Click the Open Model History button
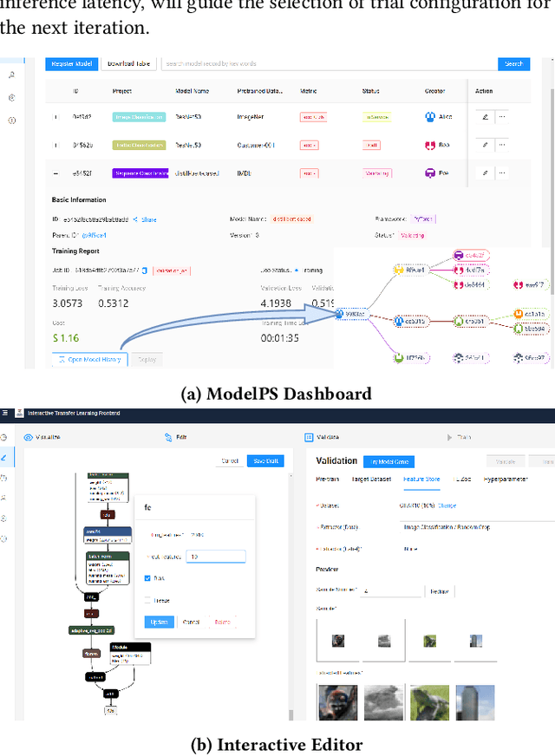This screenshot has height=756, width=555. (89, 359)
